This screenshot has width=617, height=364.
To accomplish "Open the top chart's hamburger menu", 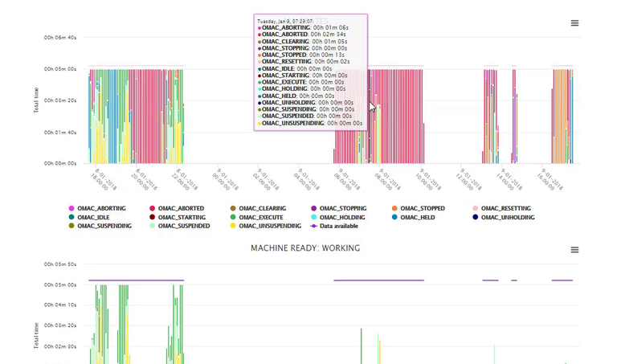I will point(574,23).
